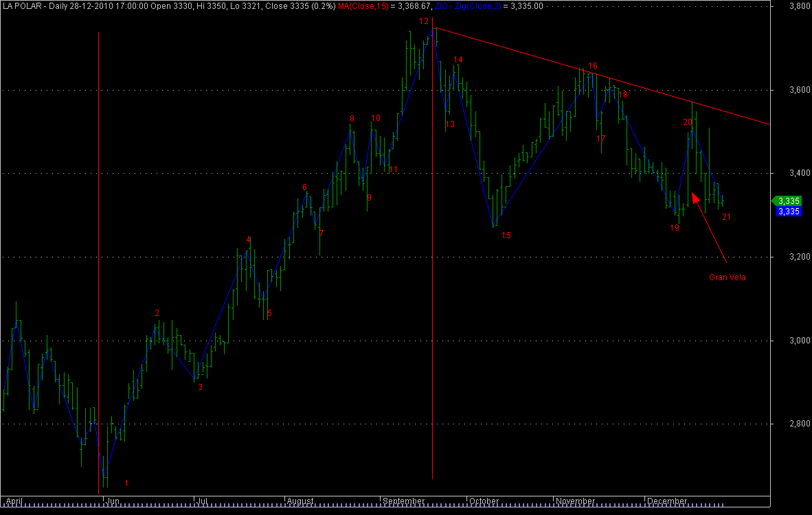Screen dimensions: 812x515
Task: Click the August label on the date axis
Action: pyautogui.click(x=300, y=501)
